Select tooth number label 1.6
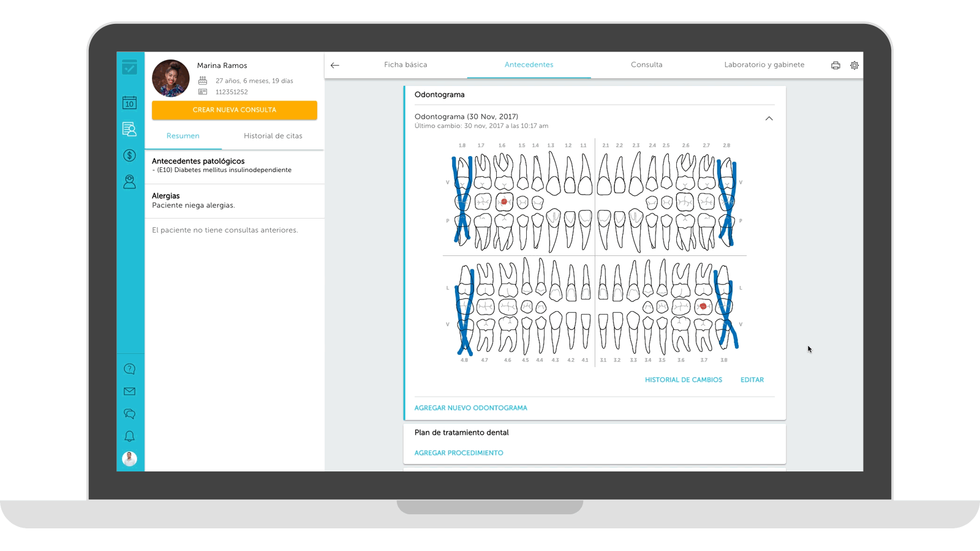The image size is (980, 551). (x=502, y=146)
